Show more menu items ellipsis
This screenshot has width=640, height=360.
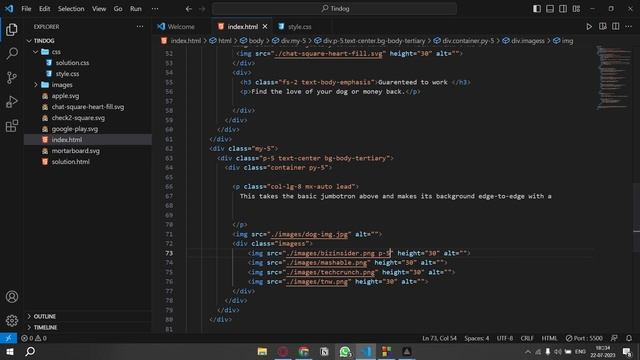point(155,9)
